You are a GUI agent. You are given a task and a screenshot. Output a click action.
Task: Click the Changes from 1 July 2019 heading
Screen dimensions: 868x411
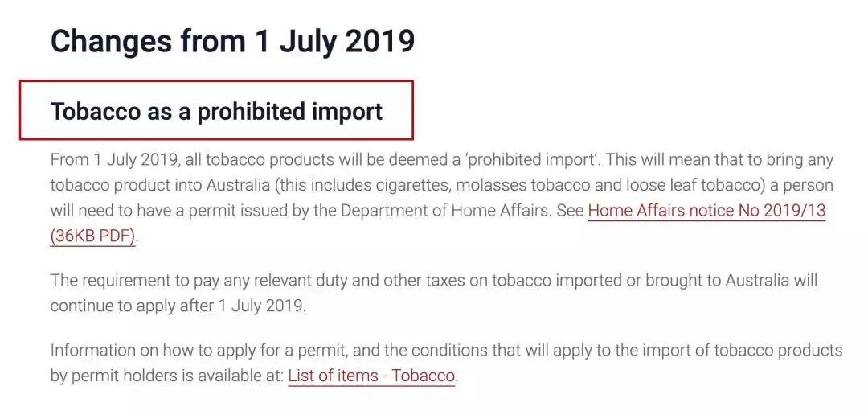(232, 42)
